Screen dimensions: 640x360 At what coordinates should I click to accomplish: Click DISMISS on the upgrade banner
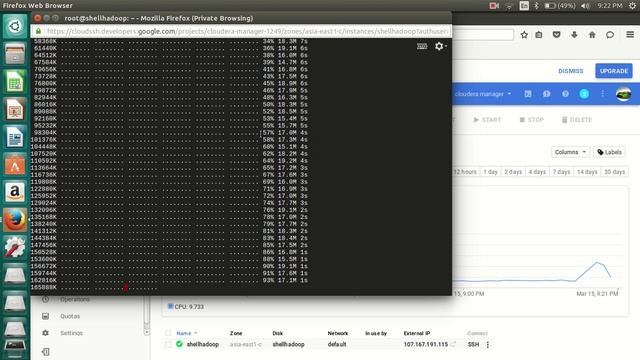click(x=571, y=71)
